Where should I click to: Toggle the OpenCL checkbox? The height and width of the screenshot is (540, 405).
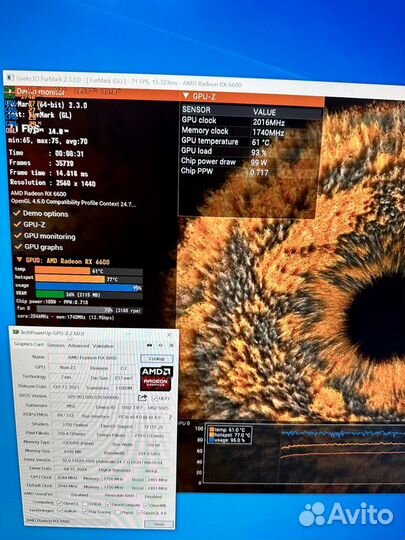pos(59,504)
